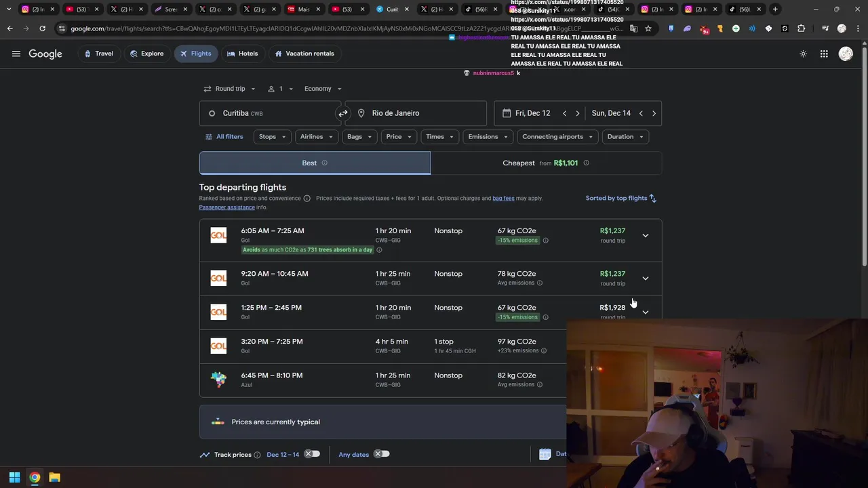Show emissions info for 6:05 AM flight
This screenshot has height=488, width=868.
coord(545,241)
